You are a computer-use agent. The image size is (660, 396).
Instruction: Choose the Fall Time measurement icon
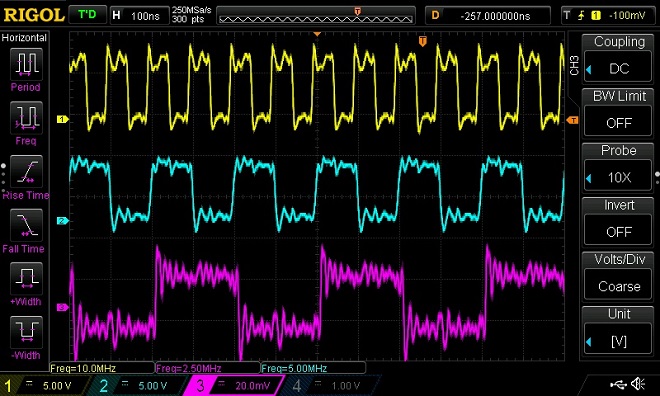coord(26,225)
